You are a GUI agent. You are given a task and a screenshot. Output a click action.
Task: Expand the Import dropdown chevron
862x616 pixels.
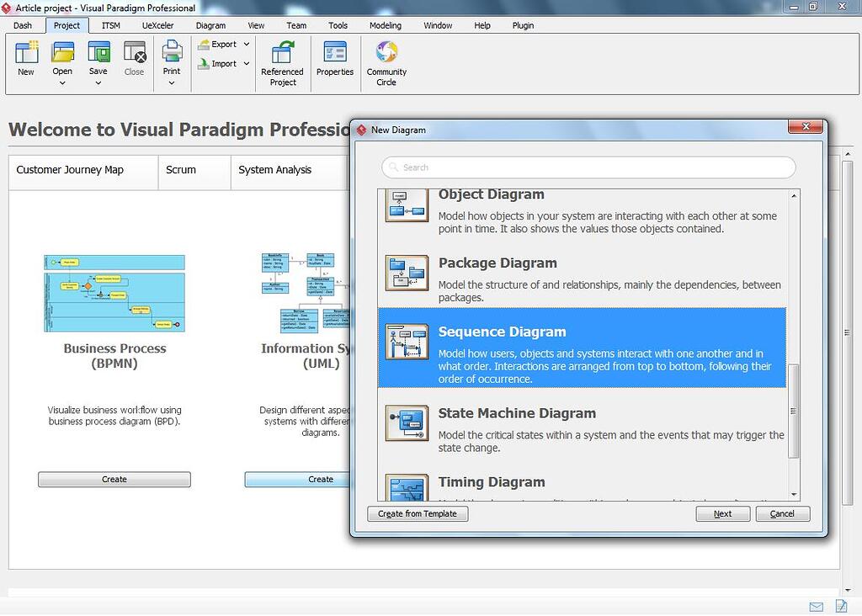coord(245,63)
